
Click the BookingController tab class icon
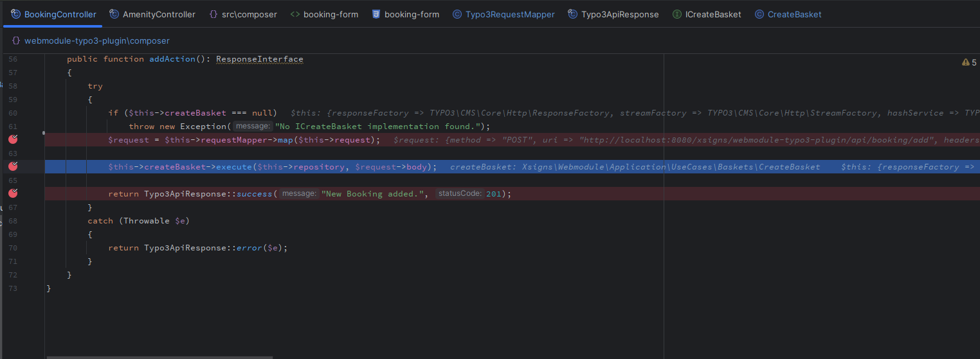[x=15, y=14]
